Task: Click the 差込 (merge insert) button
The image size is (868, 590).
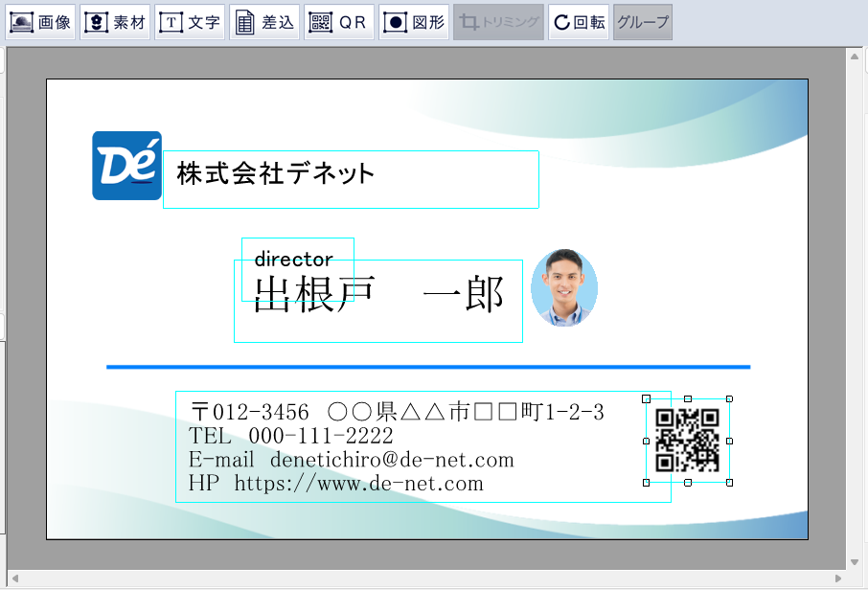Action: pyautogui.click(x=264, y=22)
